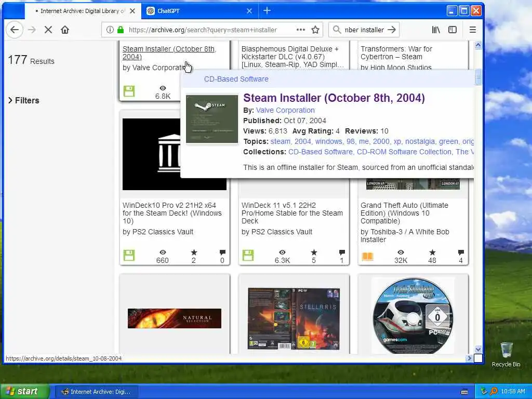532x399 pixels.
Task: Click the reviews bubble on WinDeck10 card
Action: pos(222,252)
